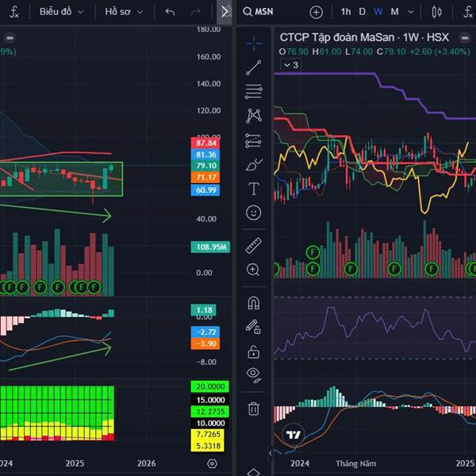This screenshot has height=476, width=476.
Task: Select the W weekly timeframe
Action: pyautogui.click(x=378, y=12)
